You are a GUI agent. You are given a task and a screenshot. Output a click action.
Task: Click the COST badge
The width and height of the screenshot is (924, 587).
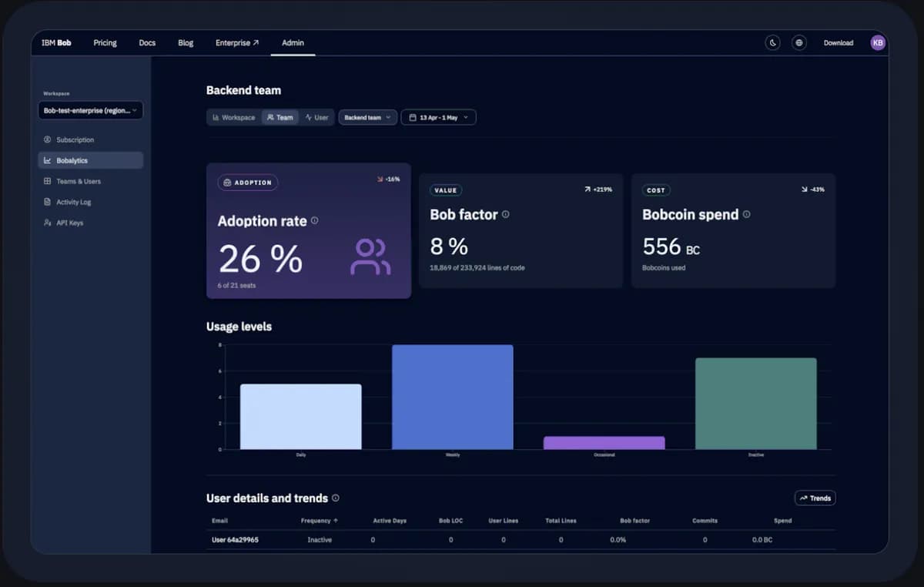656,190
